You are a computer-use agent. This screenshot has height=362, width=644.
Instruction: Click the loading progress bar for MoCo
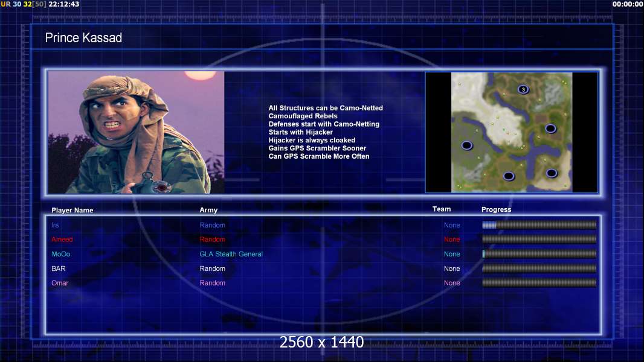(539, 254)
